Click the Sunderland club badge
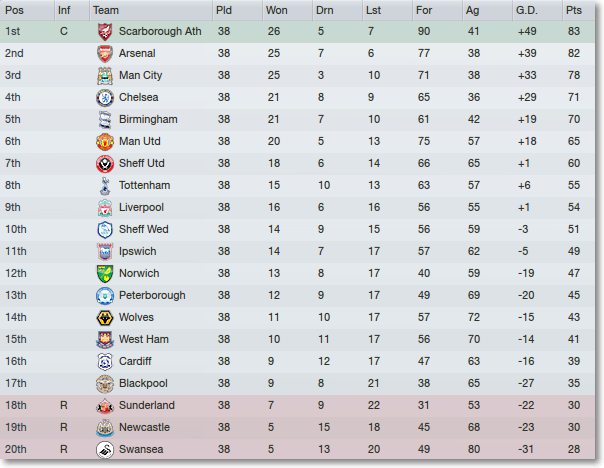604x468 pixels. tap(105, 406)
